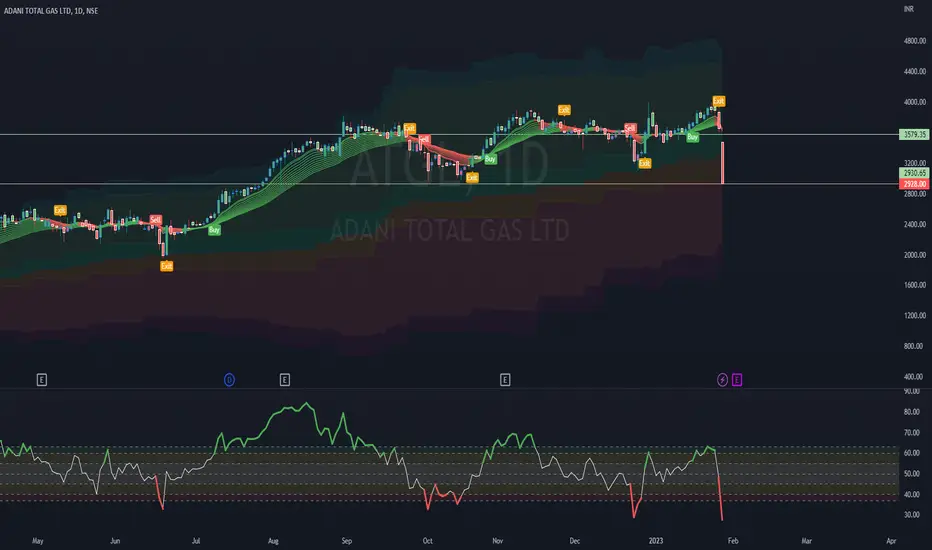Viewport: 932px width, 550px height.
Task: Click the Feb label on time axis
Action: [733, 540]
